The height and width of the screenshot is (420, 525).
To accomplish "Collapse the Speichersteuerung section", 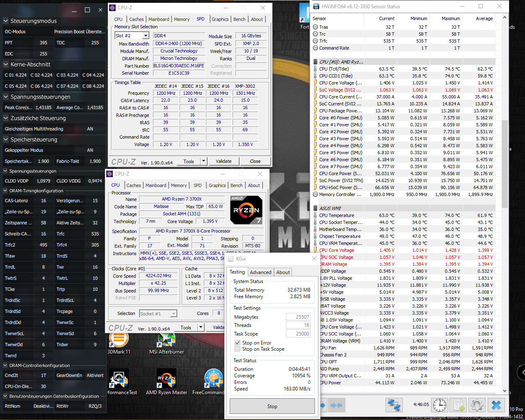I will click(x=6, y=139).
